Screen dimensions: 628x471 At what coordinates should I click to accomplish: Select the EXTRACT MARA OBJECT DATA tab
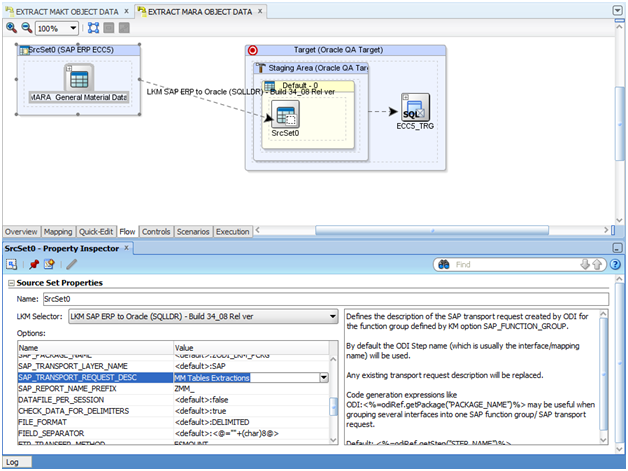pos(199,12)
